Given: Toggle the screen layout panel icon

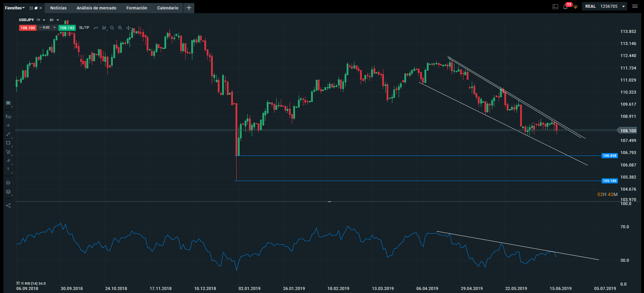Looking at the screenshot, I should pos(555,7).
